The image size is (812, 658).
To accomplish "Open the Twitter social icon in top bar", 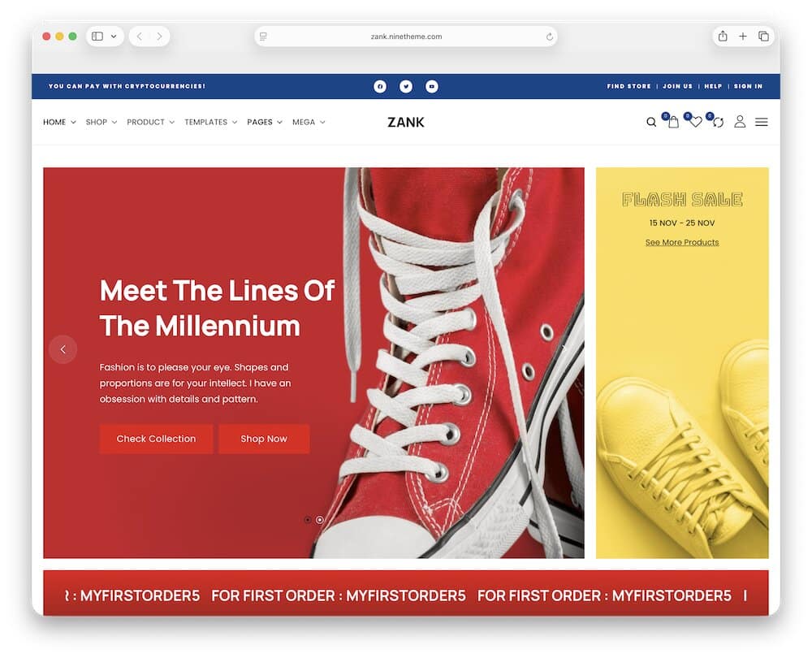I will coord(406,87).
